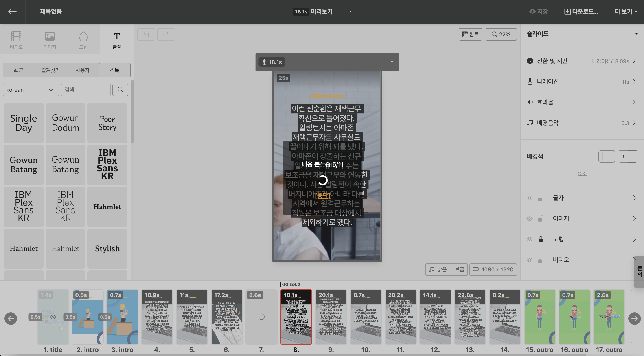Viewport: 644px width, 356px height.
Task: Toggle hidden eye on title slide
Action: [x=53, y=317]
